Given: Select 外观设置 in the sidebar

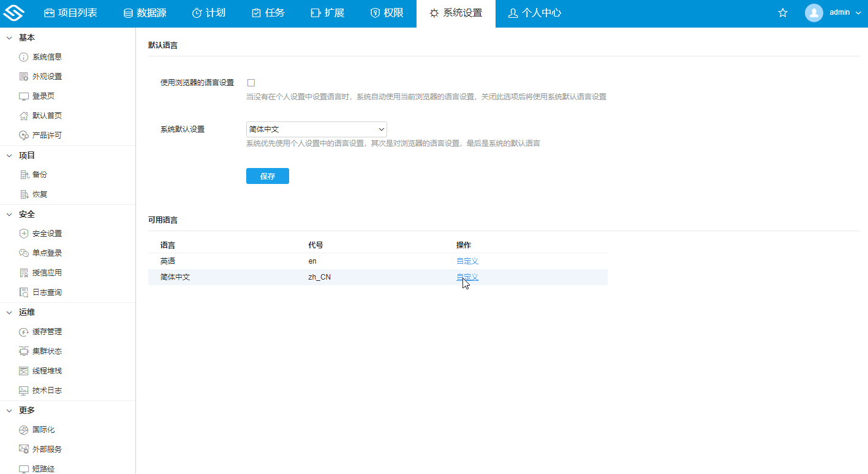Looking at the screenshot, I should pos(47,76).
